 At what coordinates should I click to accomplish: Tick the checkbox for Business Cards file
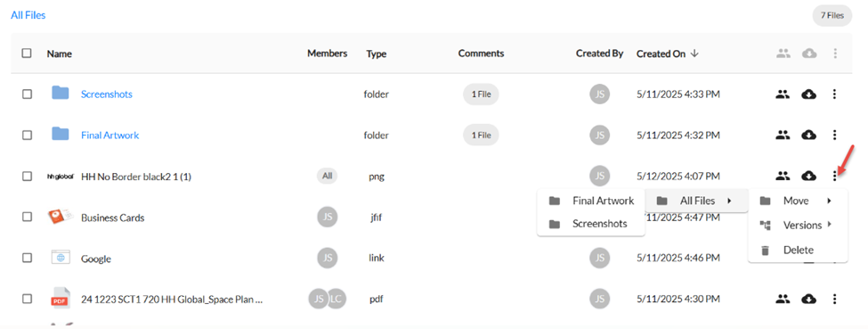27,217
